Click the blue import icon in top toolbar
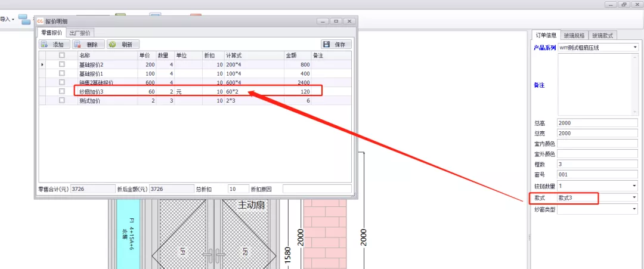The image size is (644, 269). click(x=24, y=18)
